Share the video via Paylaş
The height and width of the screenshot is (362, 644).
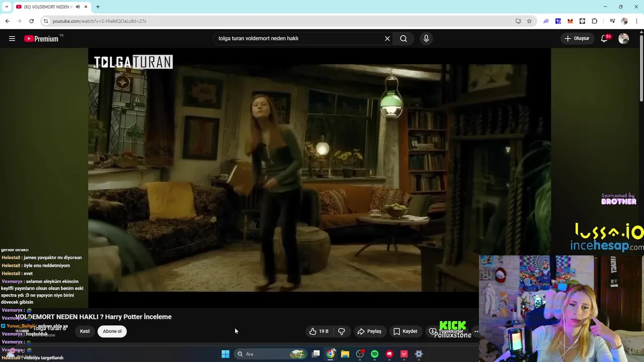[x=369, y=331]
